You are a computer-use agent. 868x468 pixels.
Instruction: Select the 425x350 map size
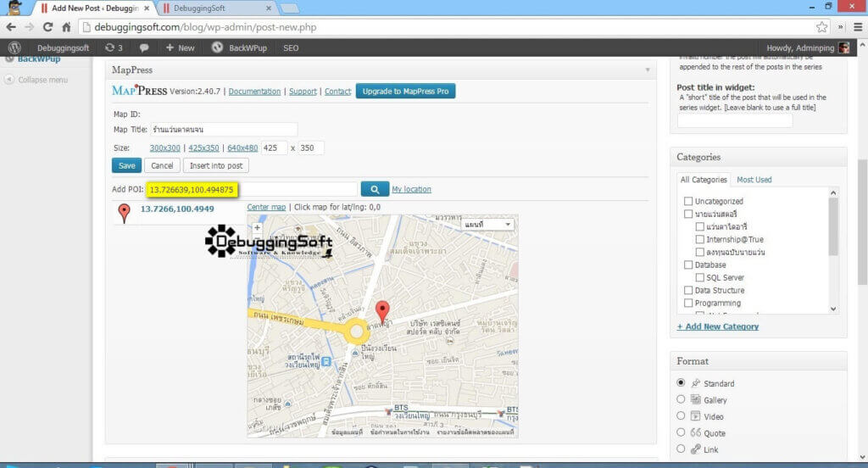click(x=203, y=148)
